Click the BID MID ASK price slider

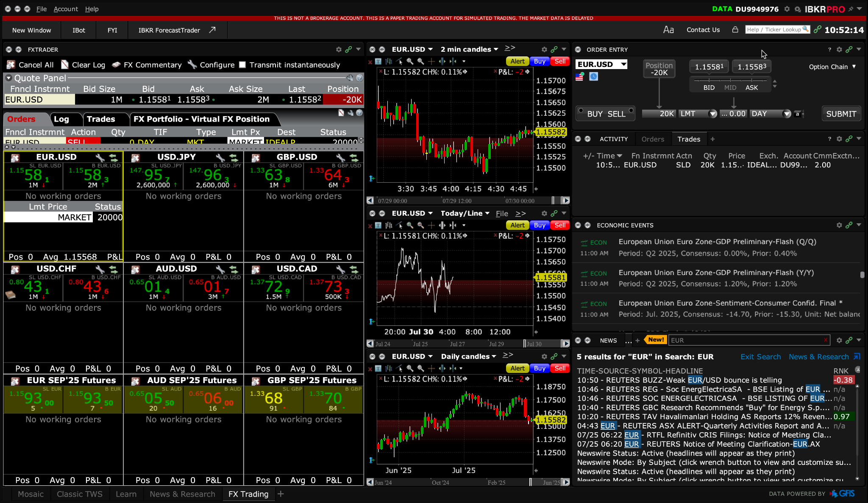[730, 80]
